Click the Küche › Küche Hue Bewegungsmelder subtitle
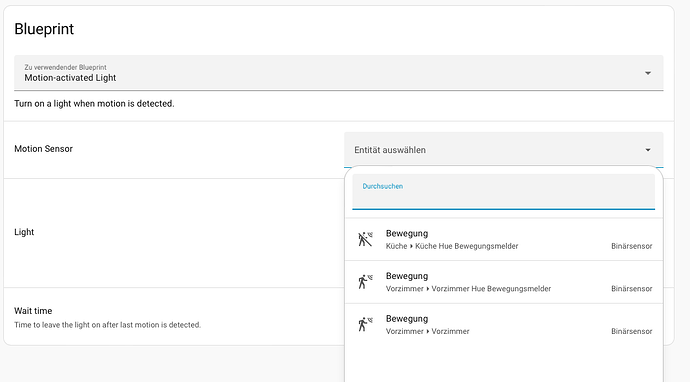Viewport: 690px width, 382px height. (452, 246)
